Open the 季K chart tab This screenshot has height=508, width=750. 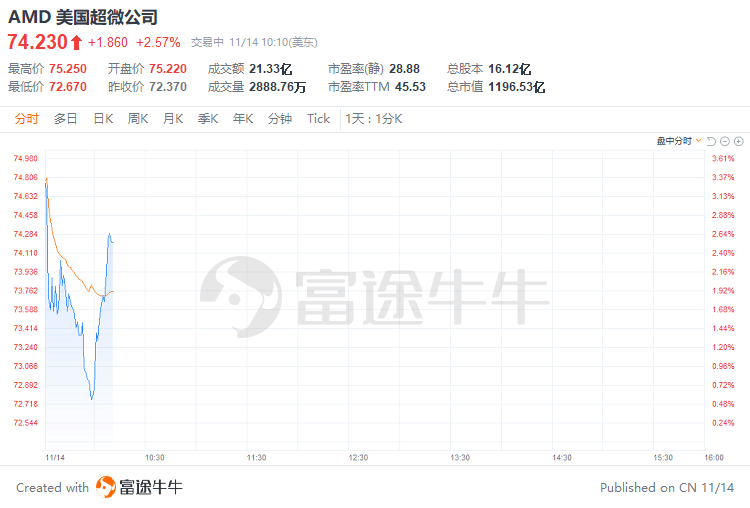[208, 119]
